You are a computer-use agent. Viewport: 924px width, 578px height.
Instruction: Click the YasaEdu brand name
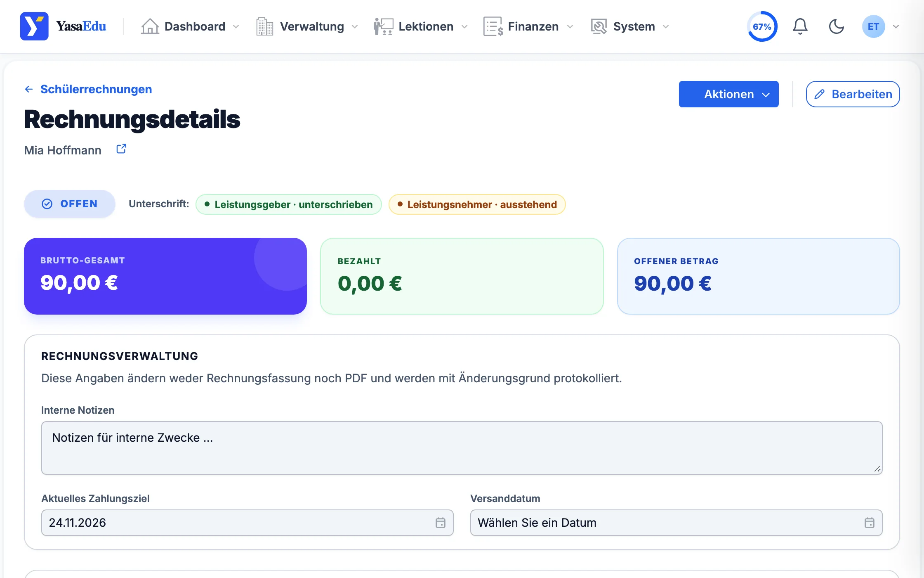81,26
